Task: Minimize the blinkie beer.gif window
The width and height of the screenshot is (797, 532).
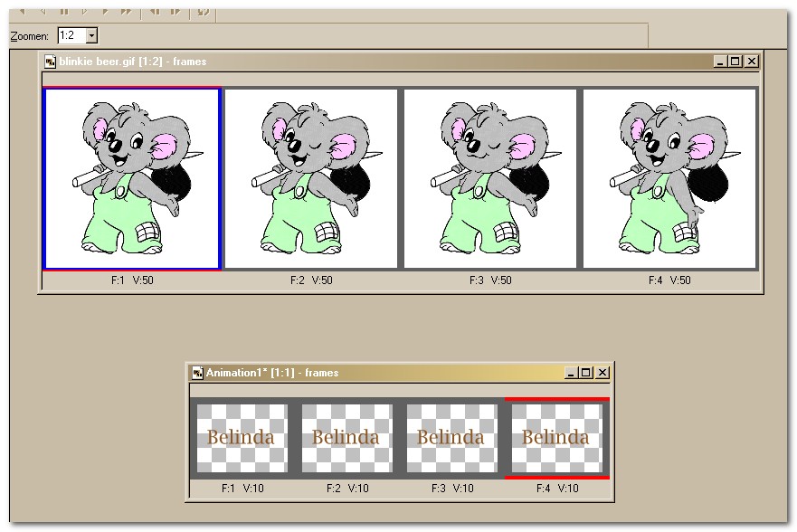Action: pyautogui.click(x=719, y=62)
